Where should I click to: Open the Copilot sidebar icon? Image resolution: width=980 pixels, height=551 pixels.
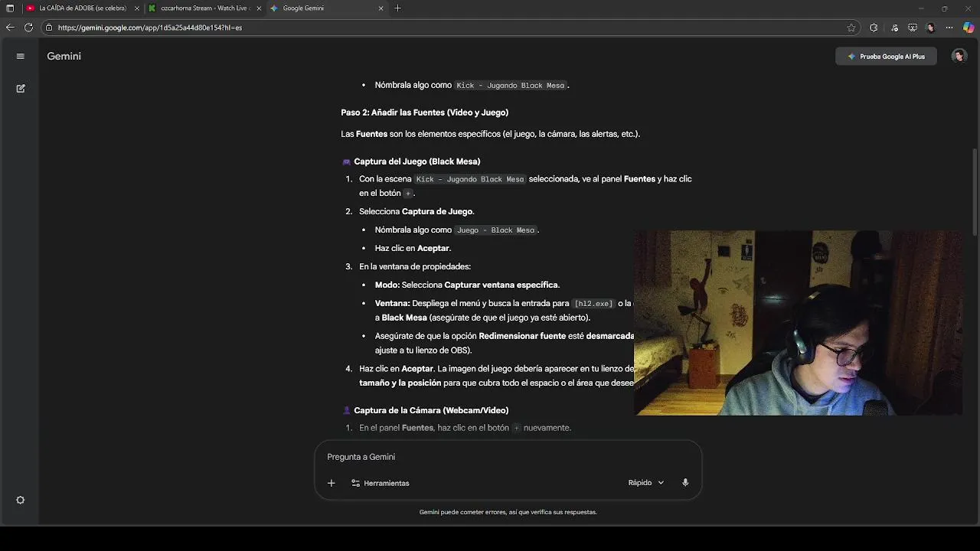click(969, 28)
